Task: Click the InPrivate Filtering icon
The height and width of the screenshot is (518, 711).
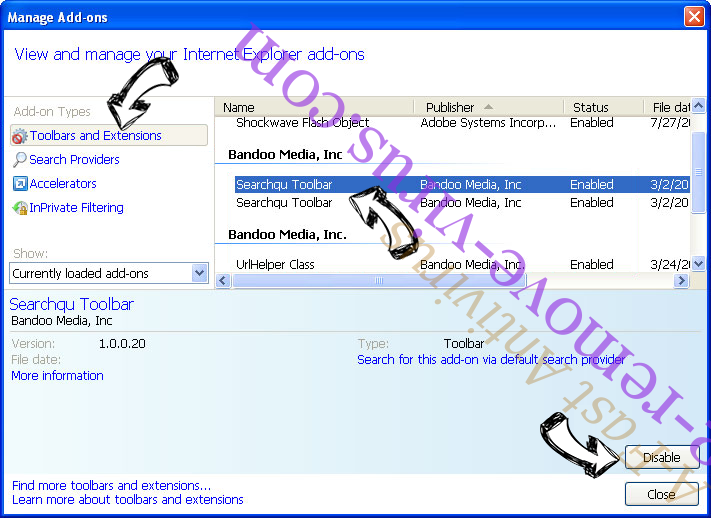Action: [x=19, y=208]
